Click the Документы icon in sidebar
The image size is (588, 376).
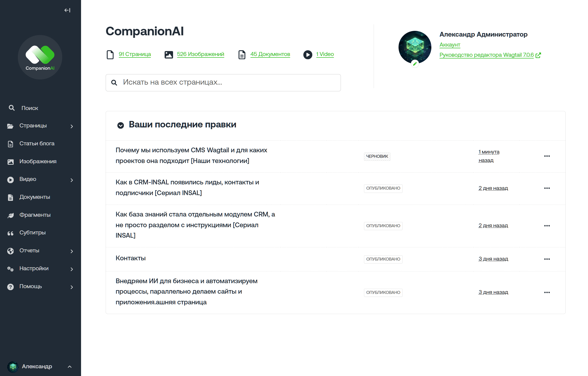point(10,197)
